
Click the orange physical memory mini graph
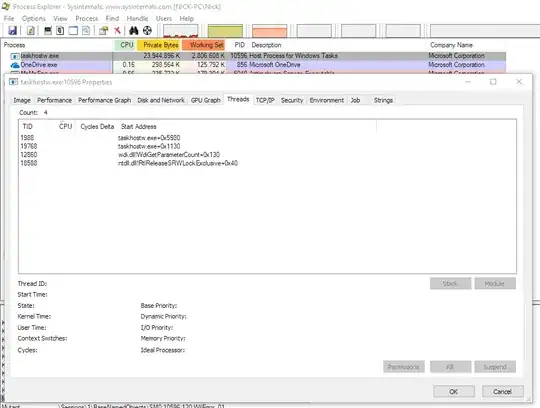click(270, 31)
